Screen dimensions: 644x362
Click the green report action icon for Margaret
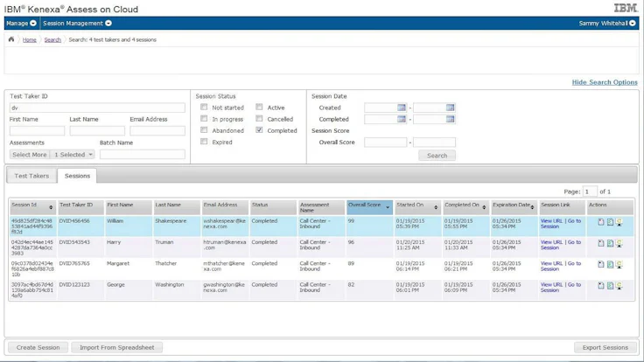point(611,264)
